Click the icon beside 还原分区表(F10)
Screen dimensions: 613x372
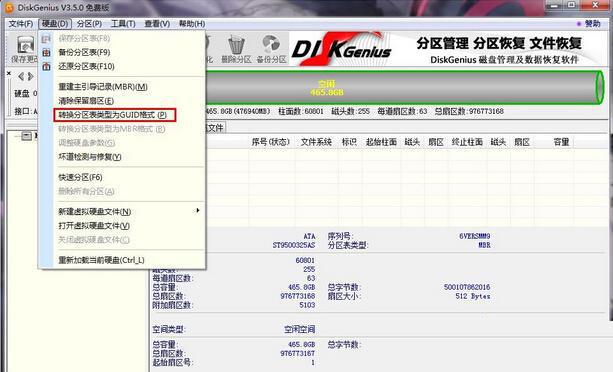coord(47,66)
